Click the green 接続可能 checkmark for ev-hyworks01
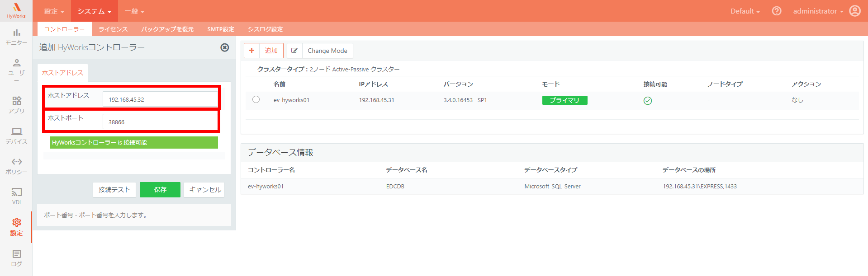This screenshot has width=868, height=276. coord(647,100)
